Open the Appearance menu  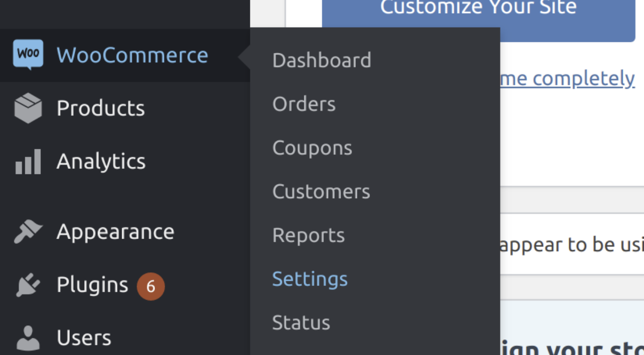[x=115, y=231]
